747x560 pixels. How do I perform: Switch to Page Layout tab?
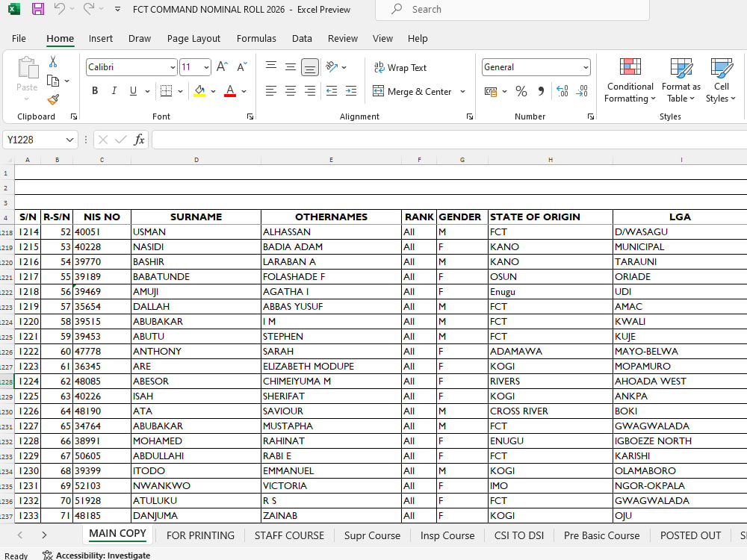pos(193,39)
